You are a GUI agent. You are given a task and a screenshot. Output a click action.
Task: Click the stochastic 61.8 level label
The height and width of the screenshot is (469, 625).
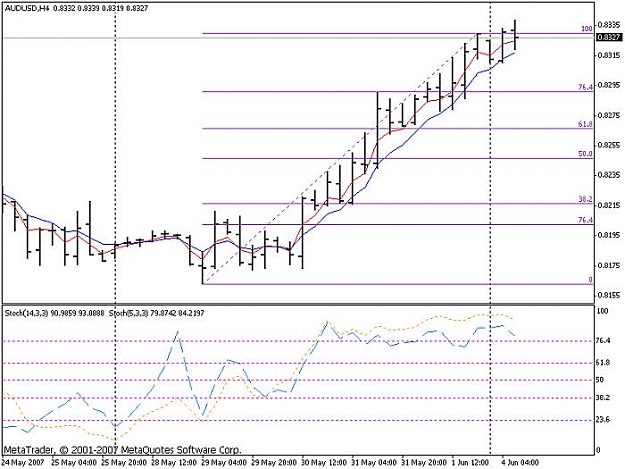tap(603, 363)
